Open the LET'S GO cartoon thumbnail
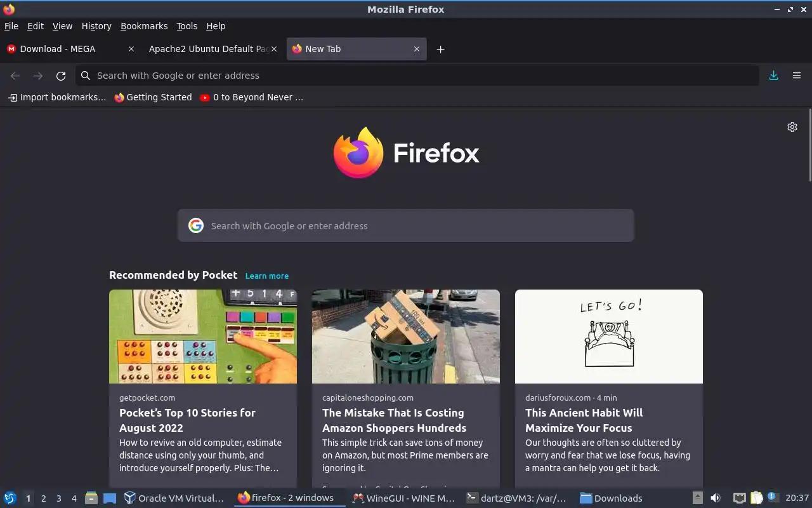812x508 pixels. tap(609, 337)
